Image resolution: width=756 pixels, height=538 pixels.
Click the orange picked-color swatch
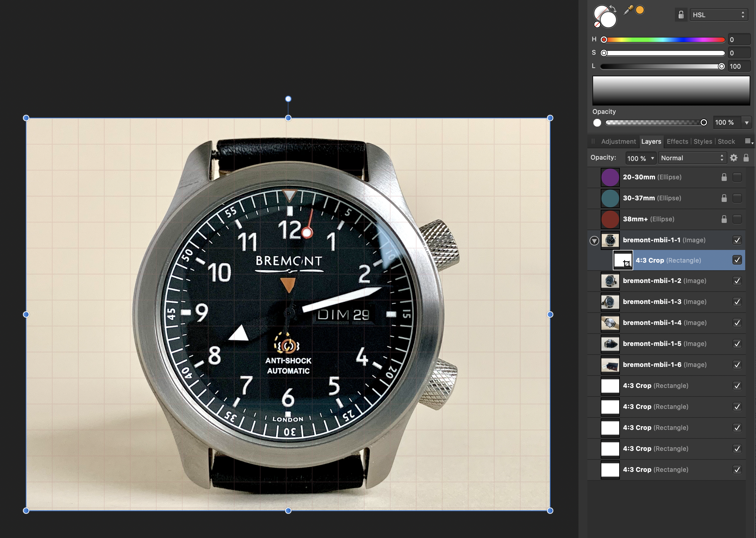640,10
